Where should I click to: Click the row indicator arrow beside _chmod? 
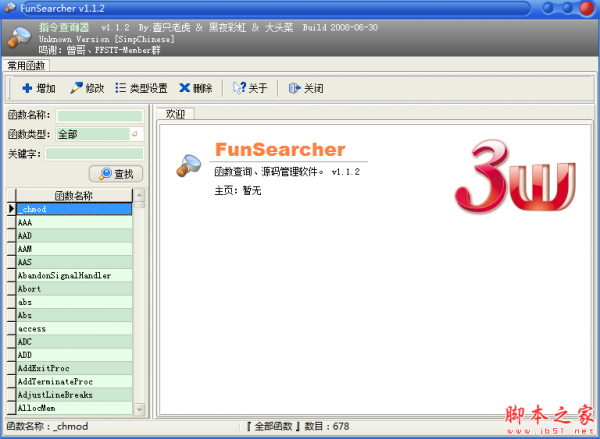click(x=11, y=209)
